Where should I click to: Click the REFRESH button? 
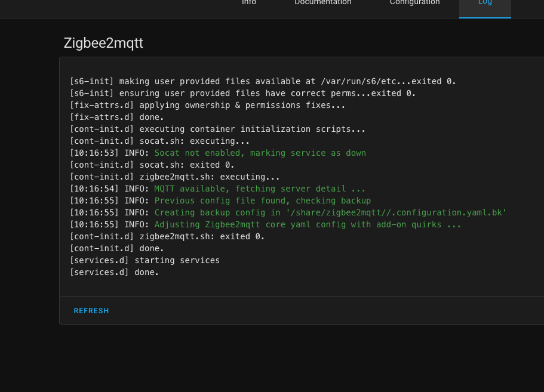click(x=91, y=310)
